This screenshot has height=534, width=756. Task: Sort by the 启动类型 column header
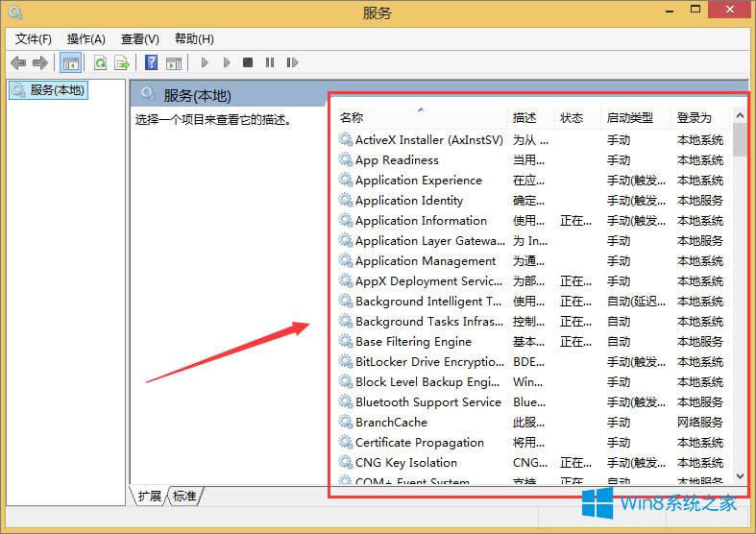[x=637, y=117]
